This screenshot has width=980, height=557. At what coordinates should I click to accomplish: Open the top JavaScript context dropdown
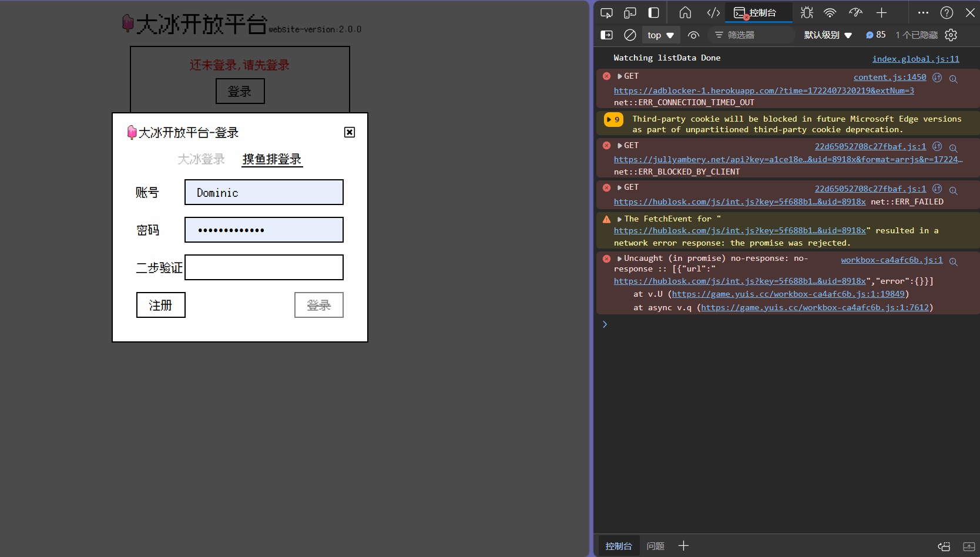(661, 35)
